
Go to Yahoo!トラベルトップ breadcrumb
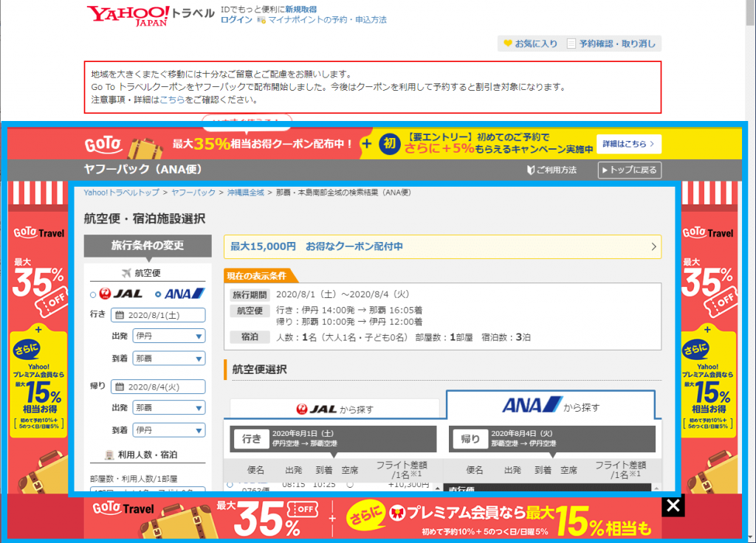[x=122, y=193]
